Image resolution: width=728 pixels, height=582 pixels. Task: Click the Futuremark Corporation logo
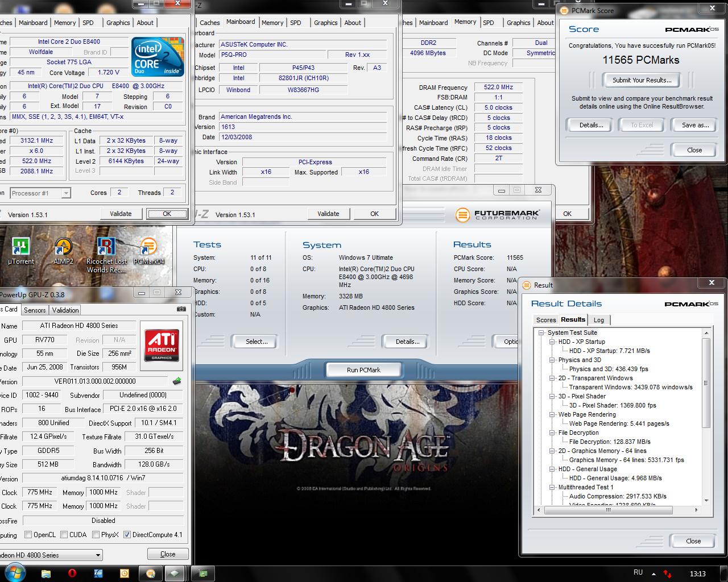[499, 214]
